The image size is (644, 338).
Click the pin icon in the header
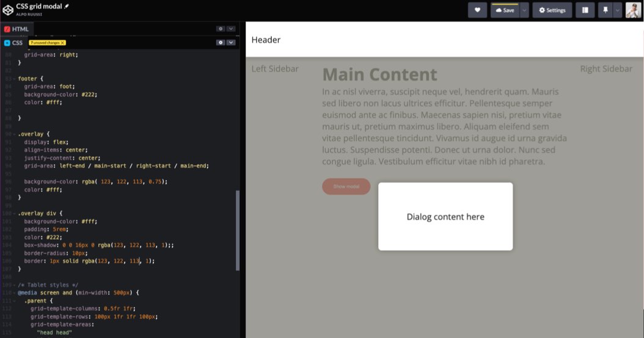coord(606,10)
